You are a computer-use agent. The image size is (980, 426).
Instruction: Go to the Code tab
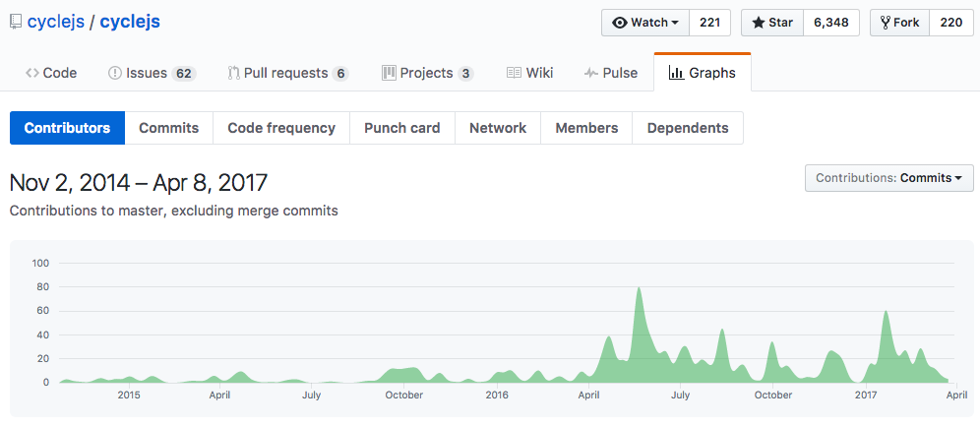[51, 73]
